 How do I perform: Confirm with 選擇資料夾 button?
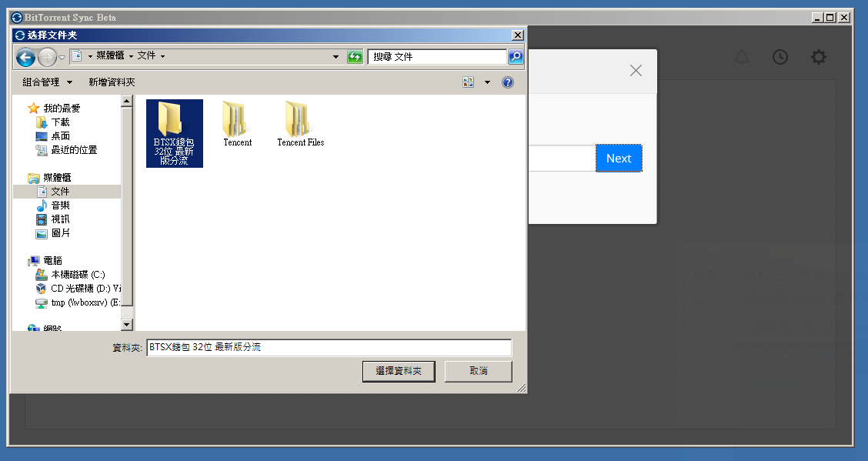(399, 372)
